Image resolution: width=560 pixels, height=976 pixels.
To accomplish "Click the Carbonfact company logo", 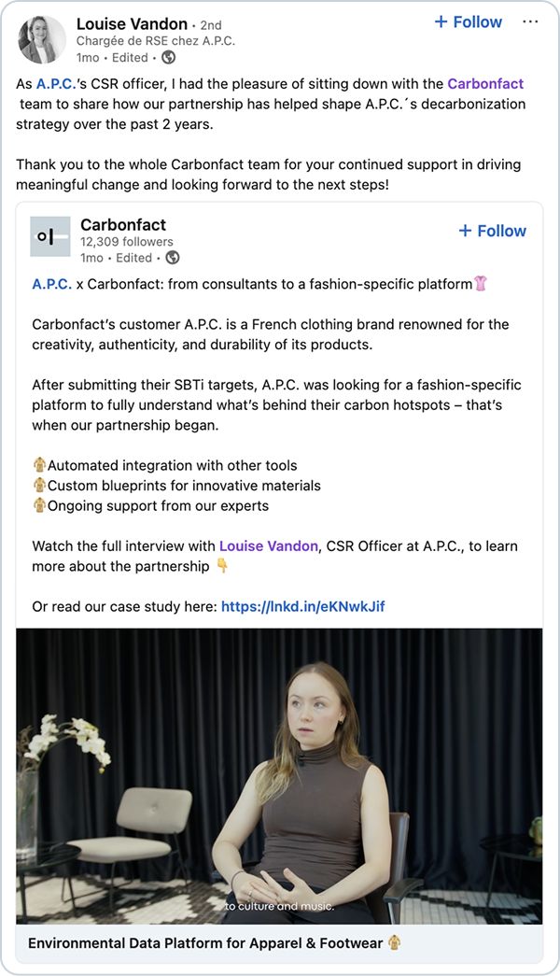I will point(49,237).
